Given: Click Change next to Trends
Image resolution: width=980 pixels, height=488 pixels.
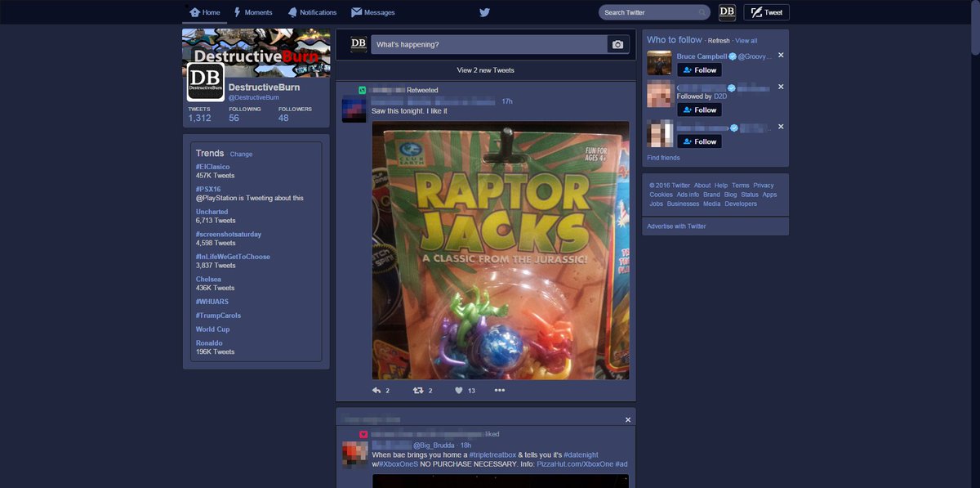Looking at the screenshot, I should 241,154.
